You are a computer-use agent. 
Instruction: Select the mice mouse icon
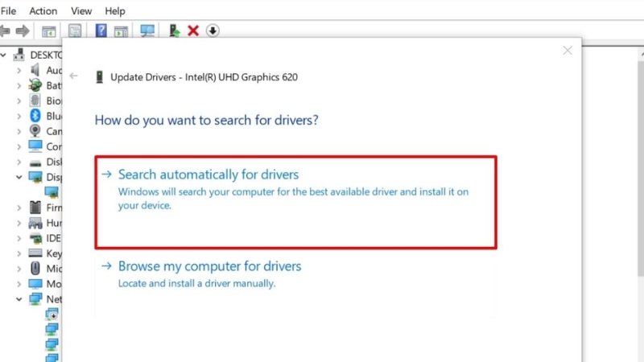(x=35, y=269)
